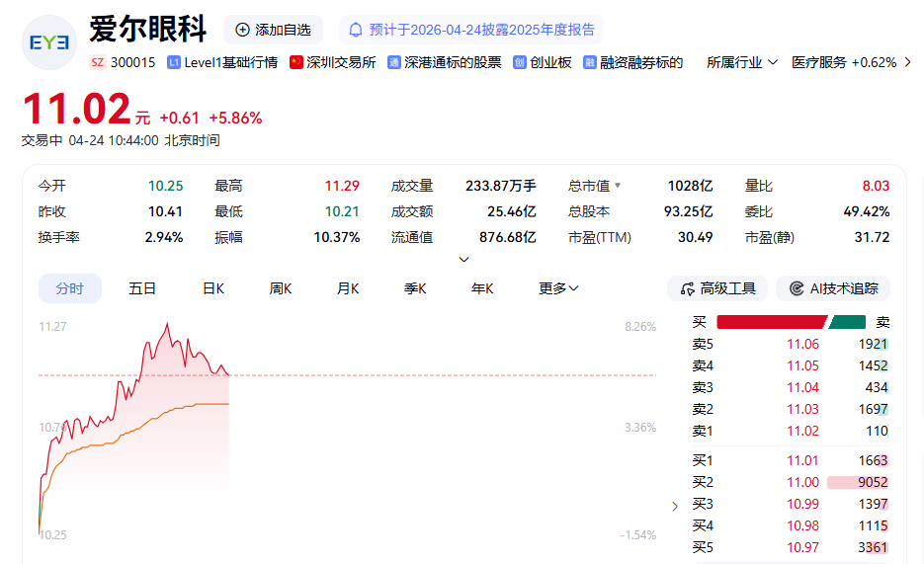Screen dimensions: 924x564
Task: Click the plus icon in 添加自选
Action: point(242,30)
